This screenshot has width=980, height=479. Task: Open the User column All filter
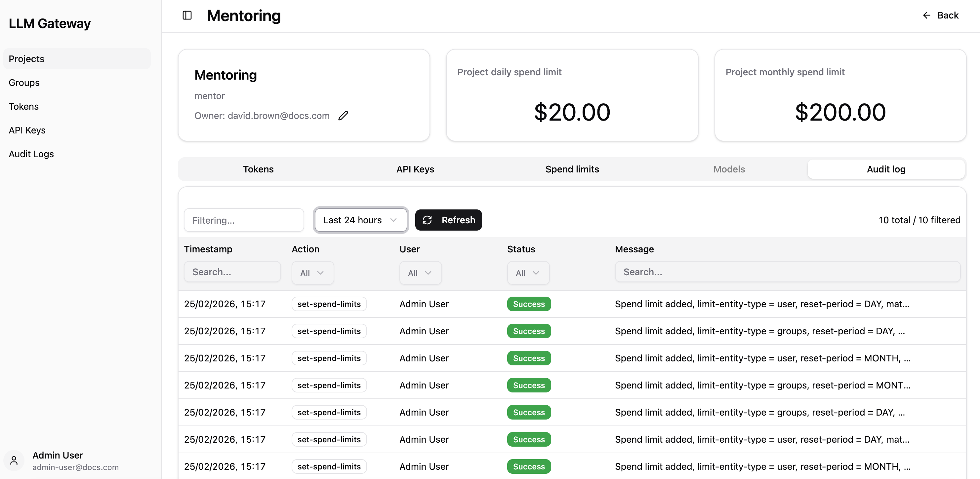pyautogui.click(x=420, y=273)
